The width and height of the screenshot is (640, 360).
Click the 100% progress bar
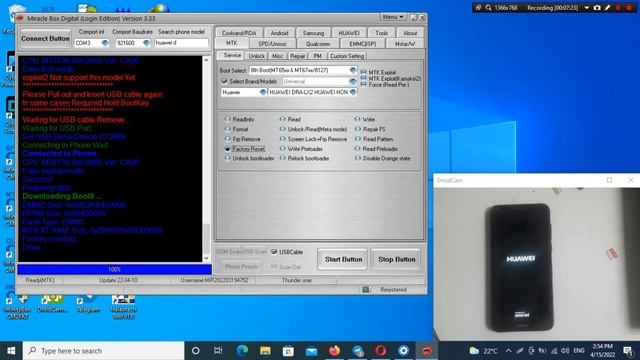click(114, 269)
